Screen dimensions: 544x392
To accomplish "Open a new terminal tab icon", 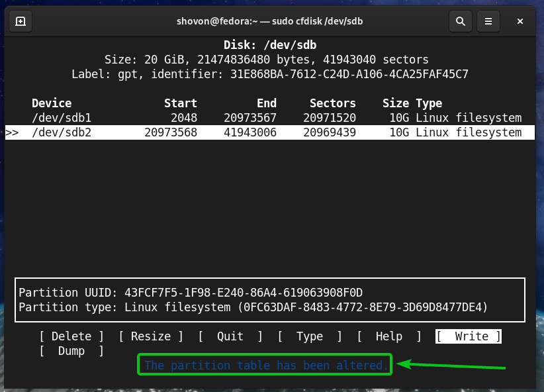I will click(21, 21).
